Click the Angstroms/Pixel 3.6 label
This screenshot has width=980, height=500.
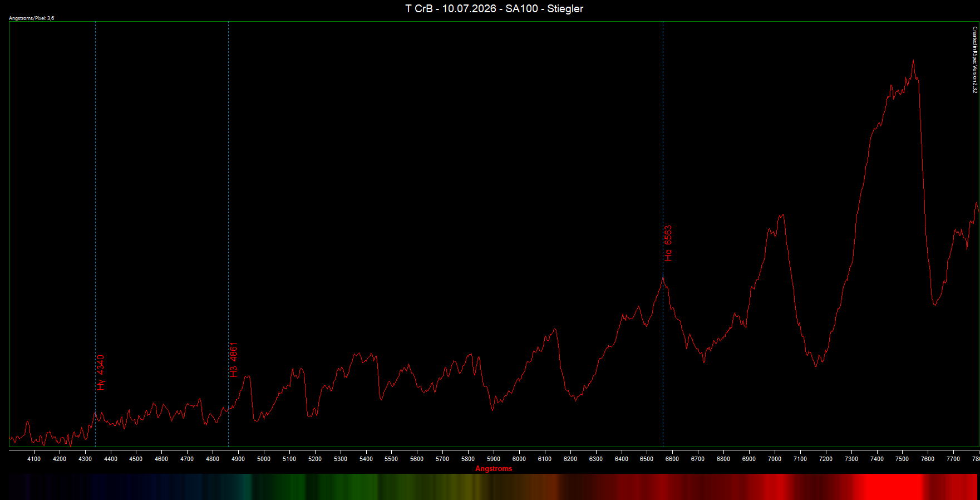pos(32,18)
